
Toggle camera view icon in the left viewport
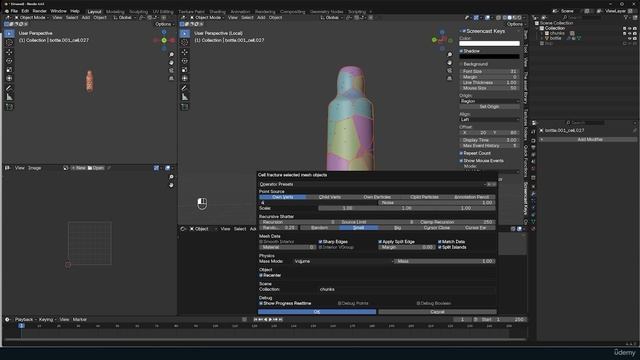point(171,70)
